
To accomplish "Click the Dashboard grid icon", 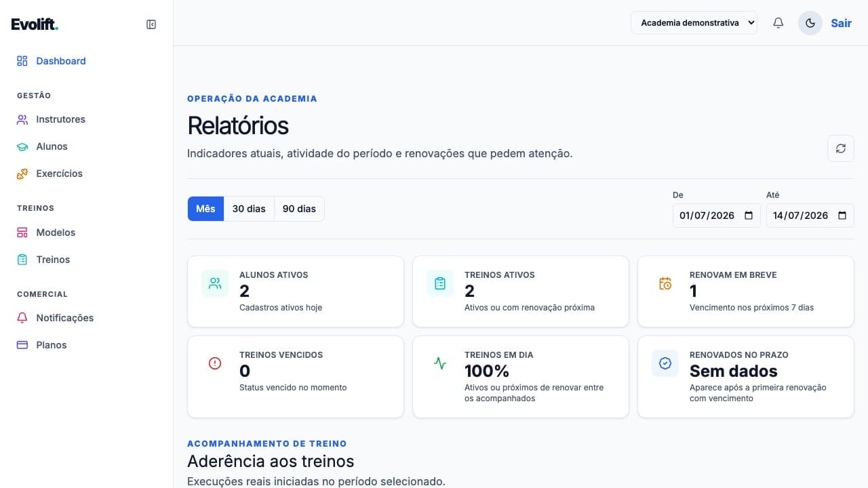I will (x=22, y=61).
